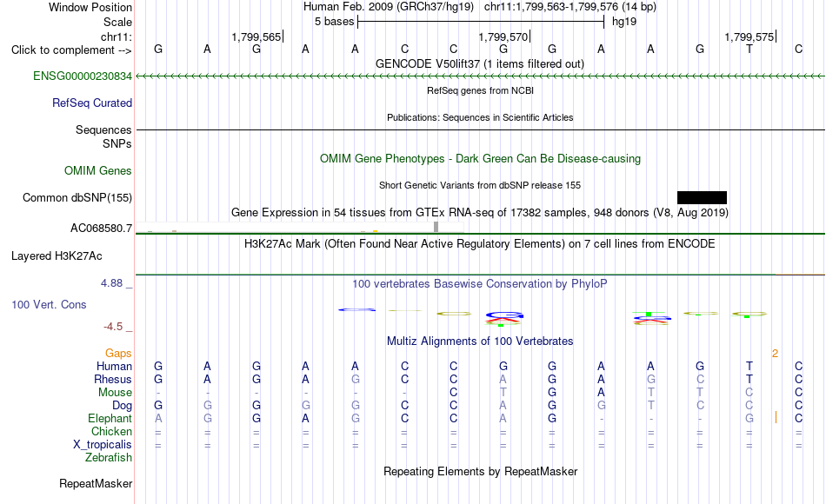Click the Mouse species row label
826x504 pixels.
(115, 393)
